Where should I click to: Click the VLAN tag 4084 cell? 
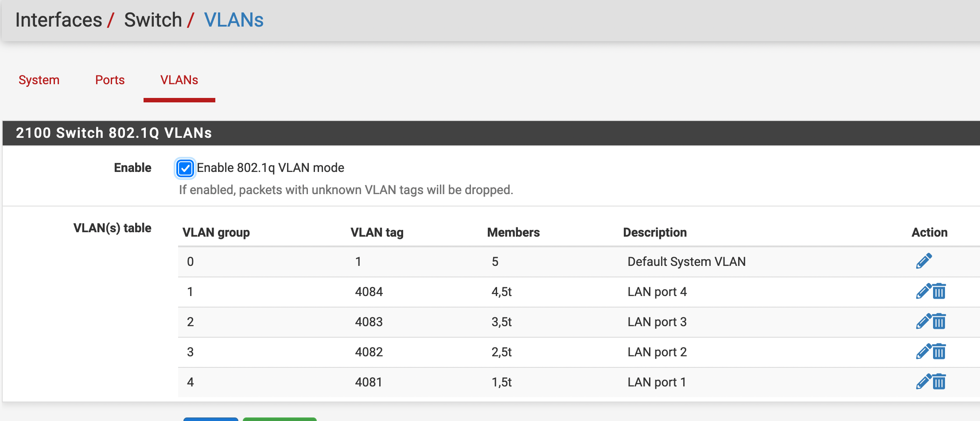pos(369,292)
